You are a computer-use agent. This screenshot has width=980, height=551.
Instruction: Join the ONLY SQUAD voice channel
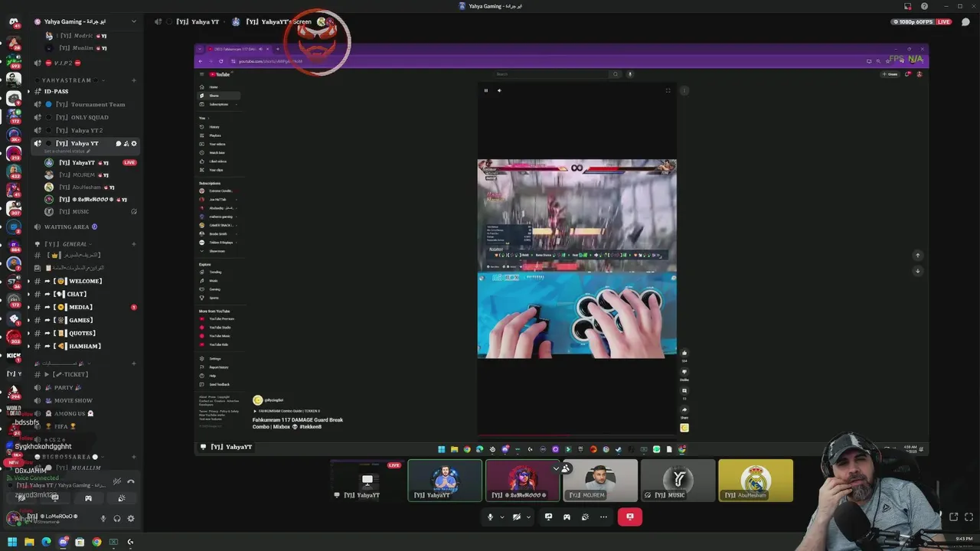(x=84, y=117)
